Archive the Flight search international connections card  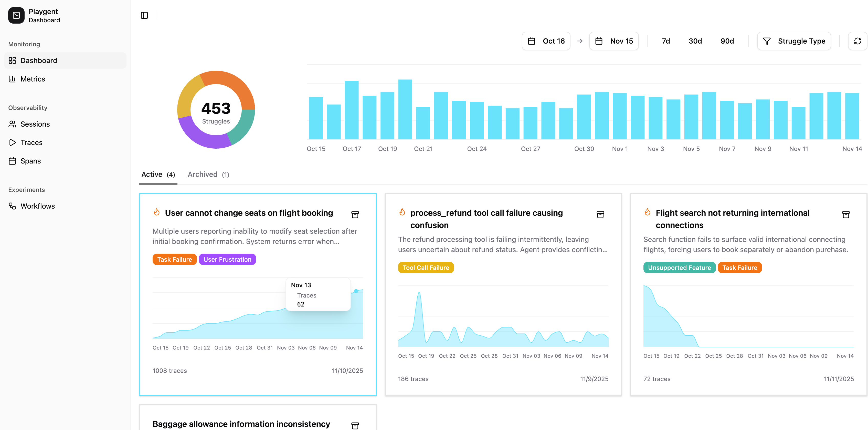(x=845, y=214)
